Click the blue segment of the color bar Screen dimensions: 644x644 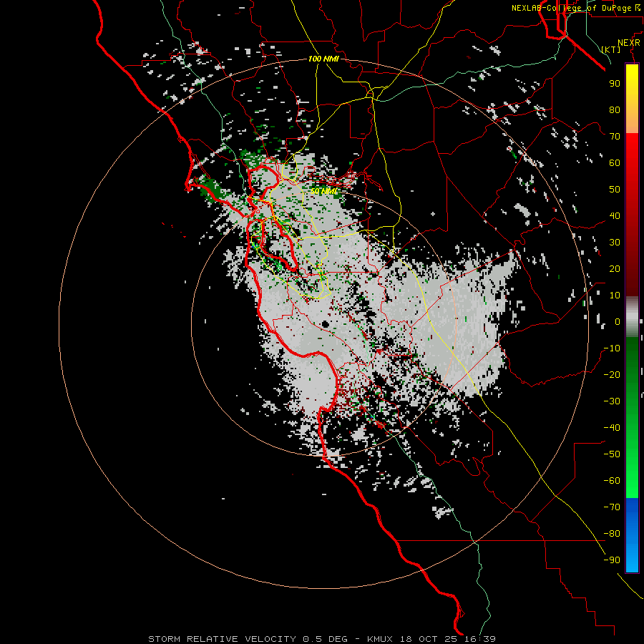(x=632, y=535)
